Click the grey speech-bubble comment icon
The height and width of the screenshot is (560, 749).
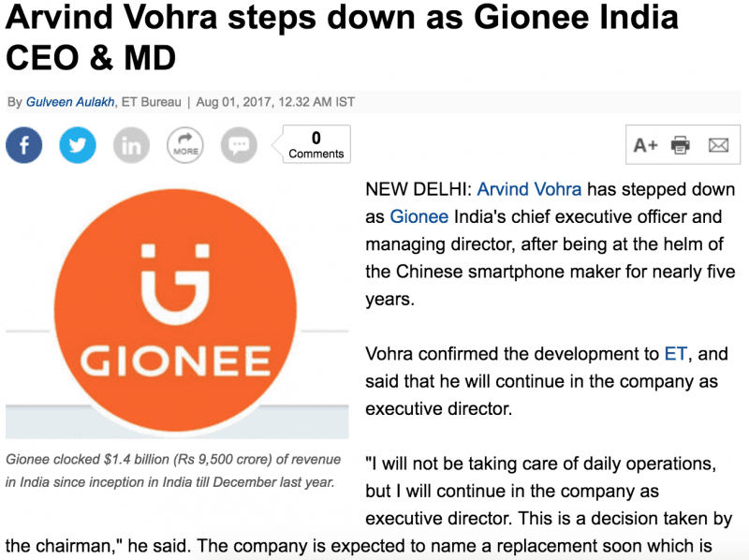(x=239, y=145)
